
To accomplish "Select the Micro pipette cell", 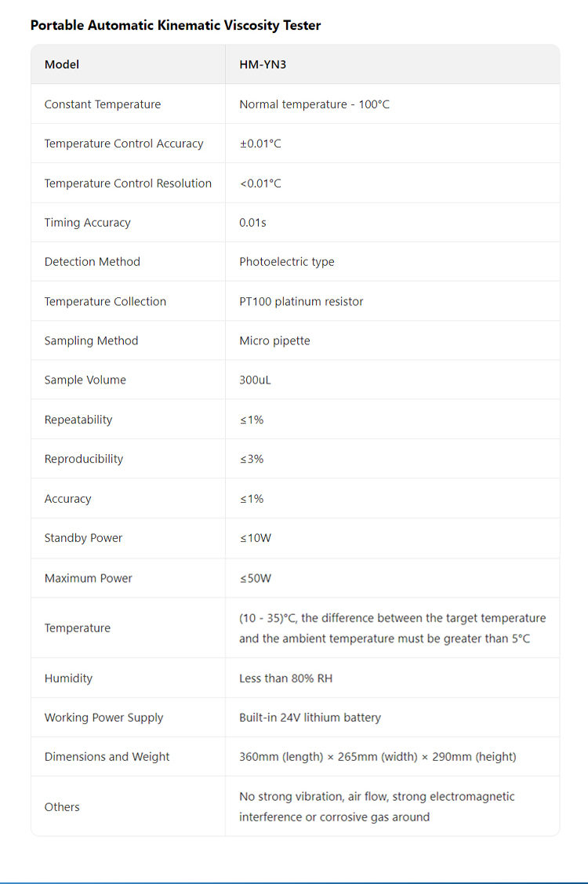I will click(x=274, y=340).
